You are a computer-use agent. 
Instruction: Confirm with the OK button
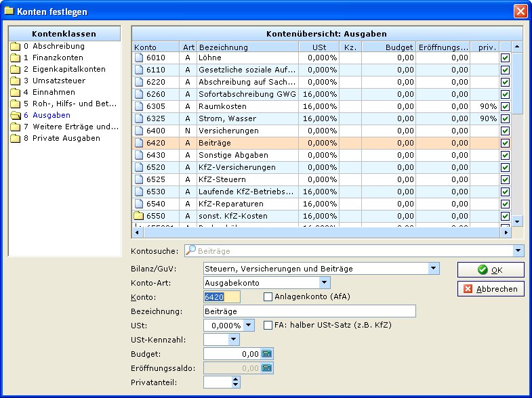[x=490, y=270]
